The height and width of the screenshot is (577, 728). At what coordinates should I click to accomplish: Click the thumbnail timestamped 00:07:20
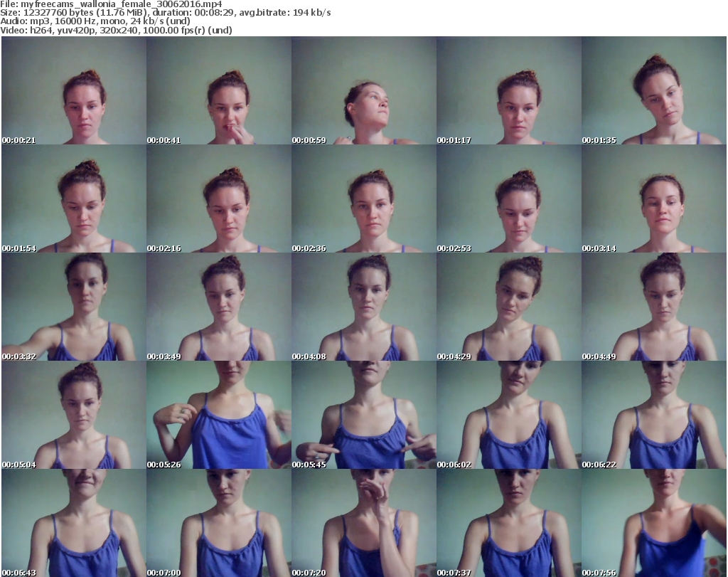point(363,523)
